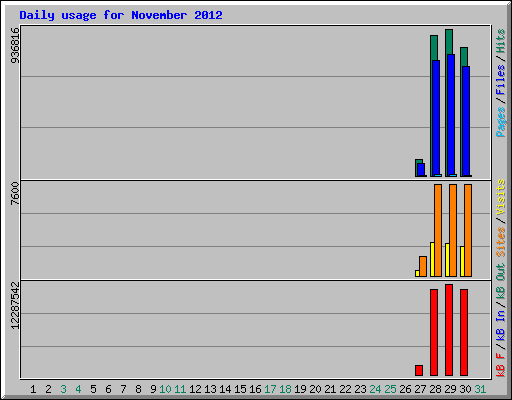This screenshot has width=512, height=400.
Task: Click the 936816 axis maximum label
Action: click(15, 45)
